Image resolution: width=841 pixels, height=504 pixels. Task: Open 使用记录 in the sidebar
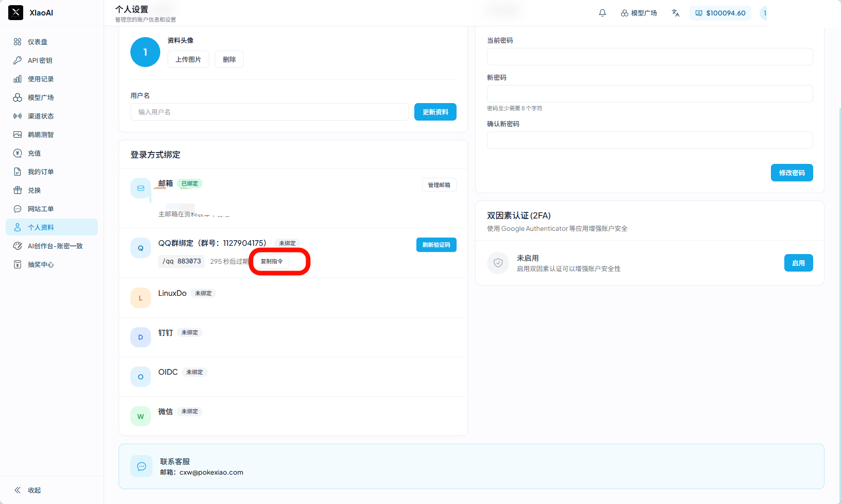tap(52, 79)
